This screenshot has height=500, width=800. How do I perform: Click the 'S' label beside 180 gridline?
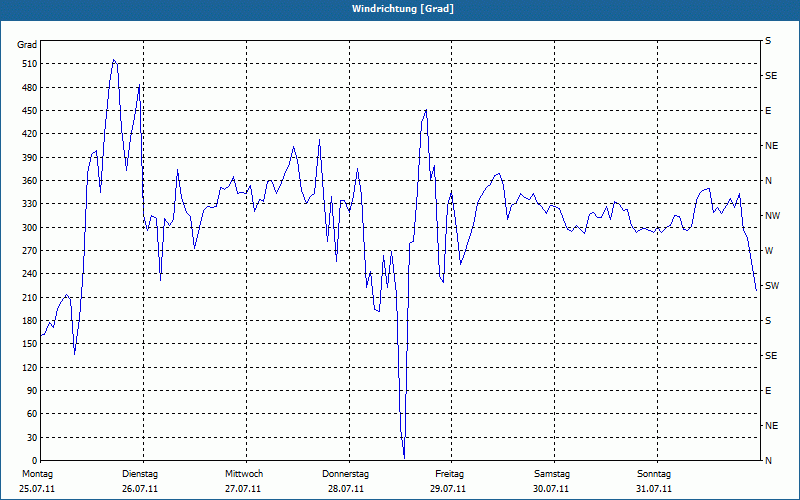click(768, 321)
